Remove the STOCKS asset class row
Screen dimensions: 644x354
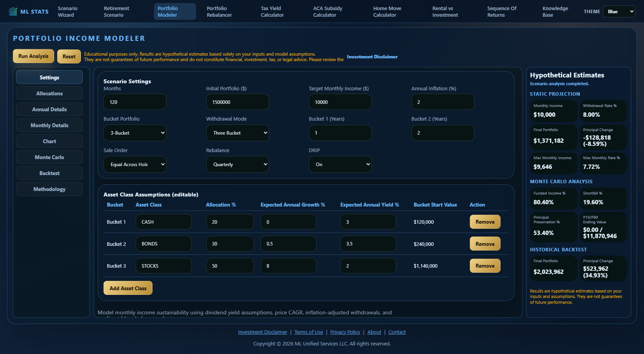pyautogui.click(x=485, y=266)
